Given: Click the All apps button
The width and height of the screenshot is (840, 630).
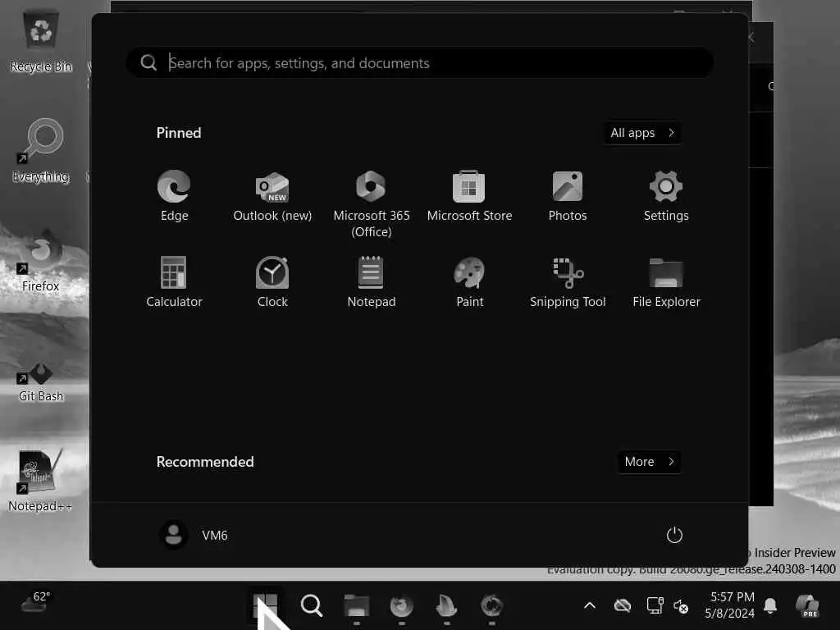Looking at the screenshot, I should click(x=641, y=133).
